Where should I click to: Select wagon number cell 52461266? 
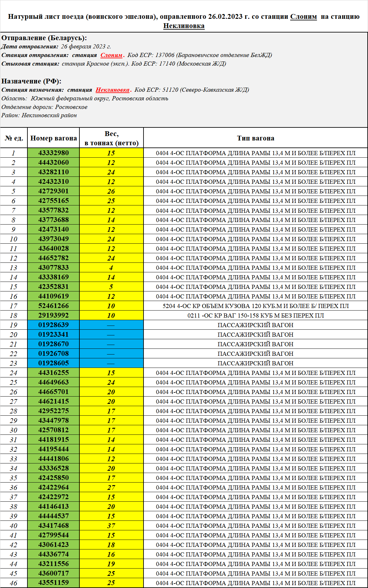(x=54, y=306)
